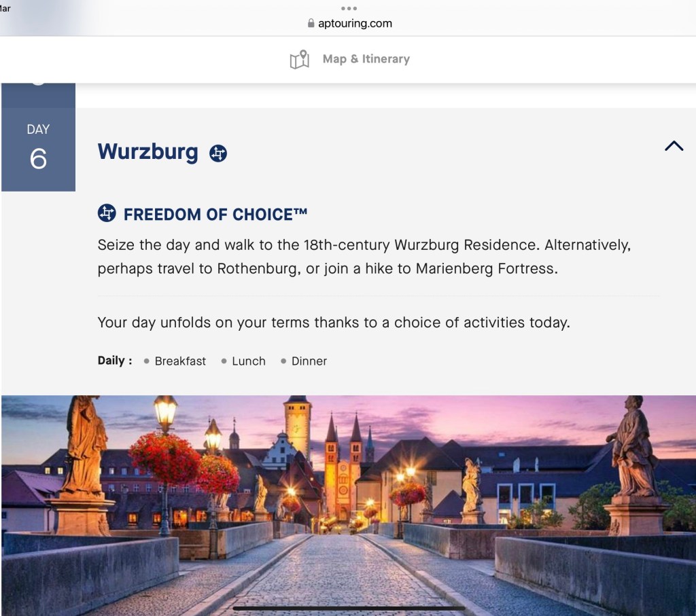Click the Dinner meal item

point(304,361)
